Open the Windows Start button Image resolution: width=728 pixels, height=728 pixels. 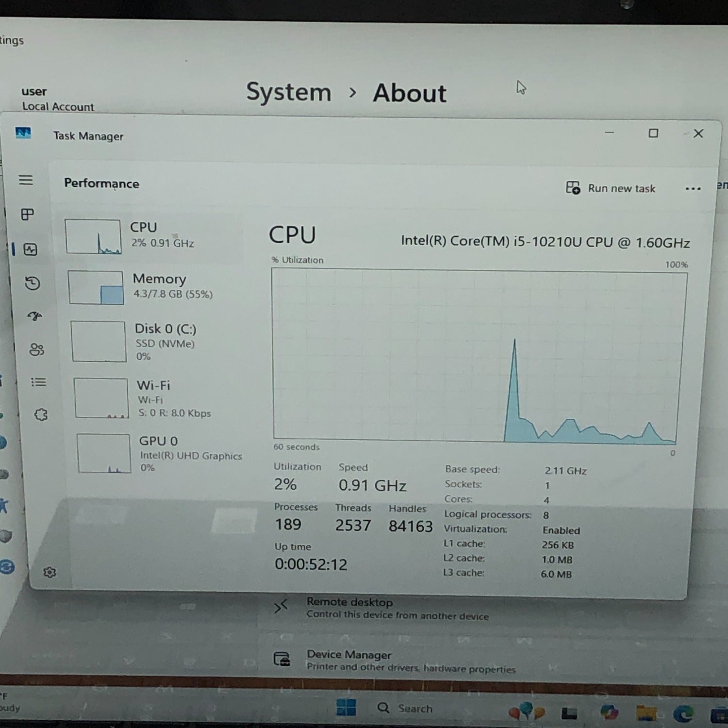(x=346, y=707)
